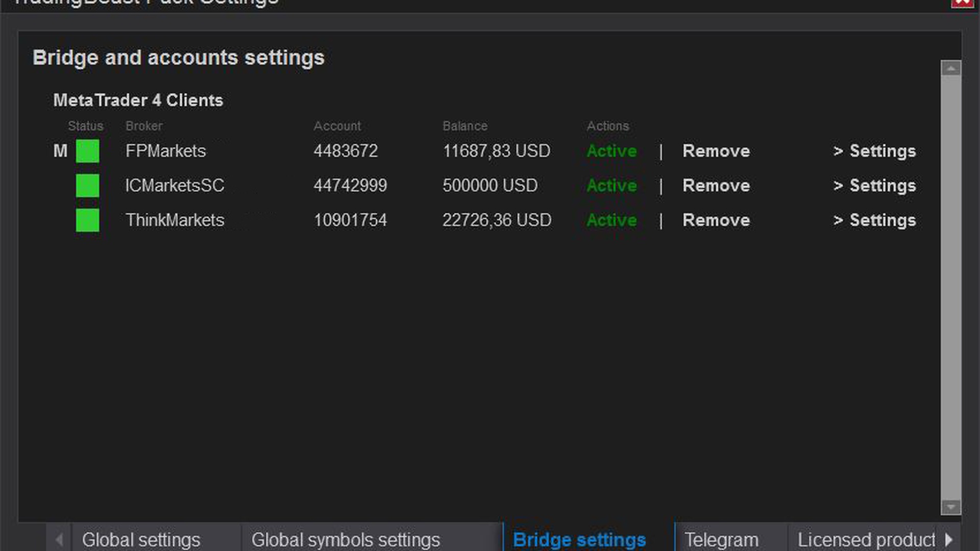Click the green status square for ThinkMarkets
The width and height of the screenshot is (980, 551).
click(87, 220)
